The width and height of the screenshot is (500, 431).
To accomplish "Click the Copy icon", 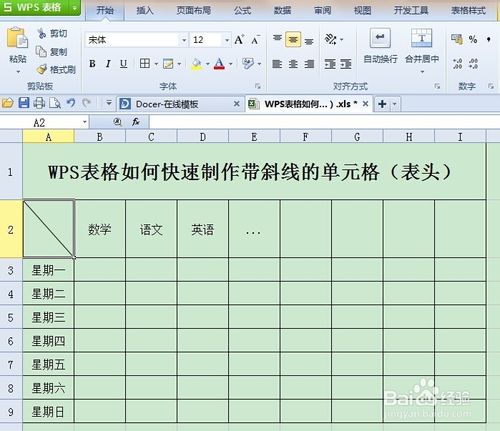I will coord(41,51).
